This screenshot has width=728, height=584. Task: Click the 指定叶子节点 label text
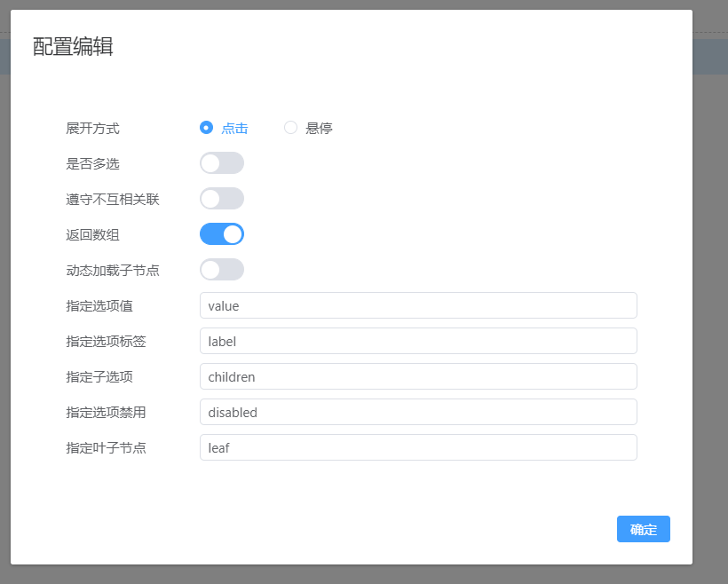coord(107,448)
